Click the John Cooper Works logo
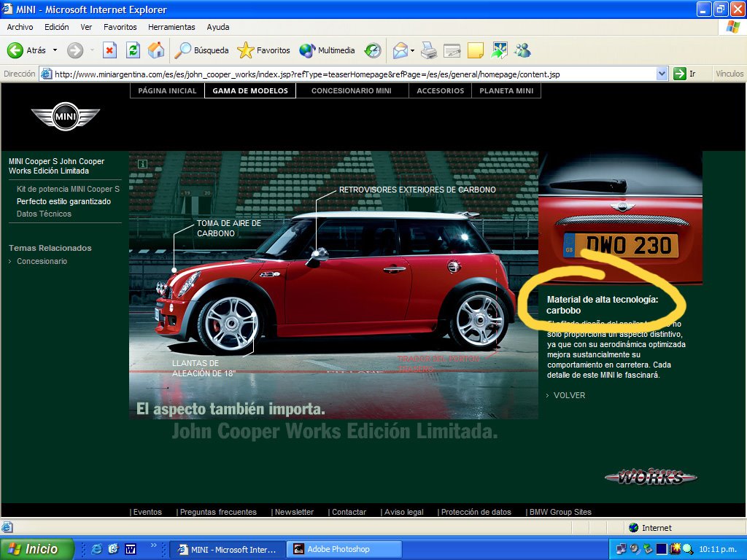 [651, 476]
